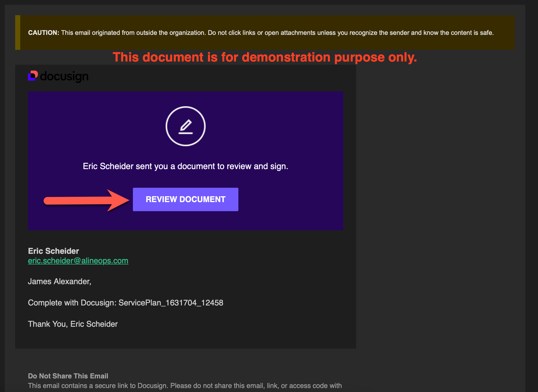Click the Thank You, Eric Scheider closing line

coord(73,324)
